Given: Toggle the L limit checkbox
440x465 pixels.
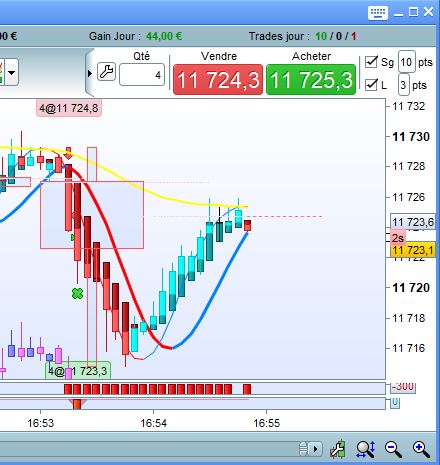Looking at the screenshot, I should (371, 85).
